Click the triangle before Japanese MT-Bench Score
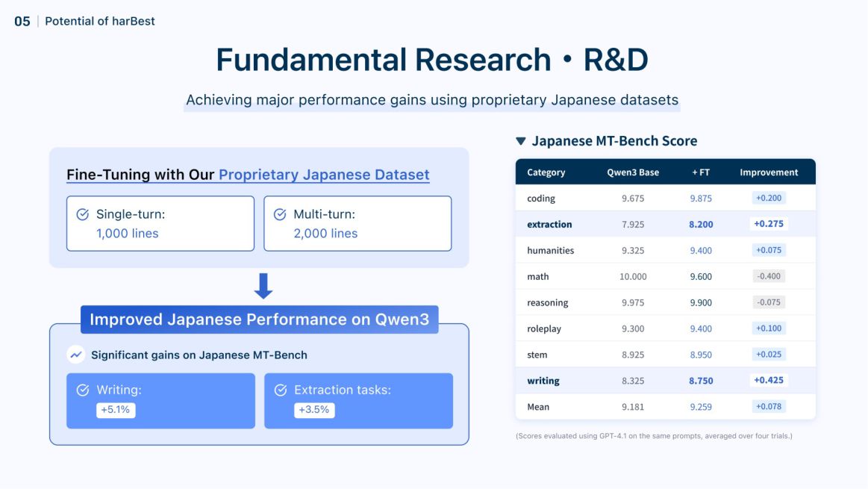868x489 pixels. 521,141
